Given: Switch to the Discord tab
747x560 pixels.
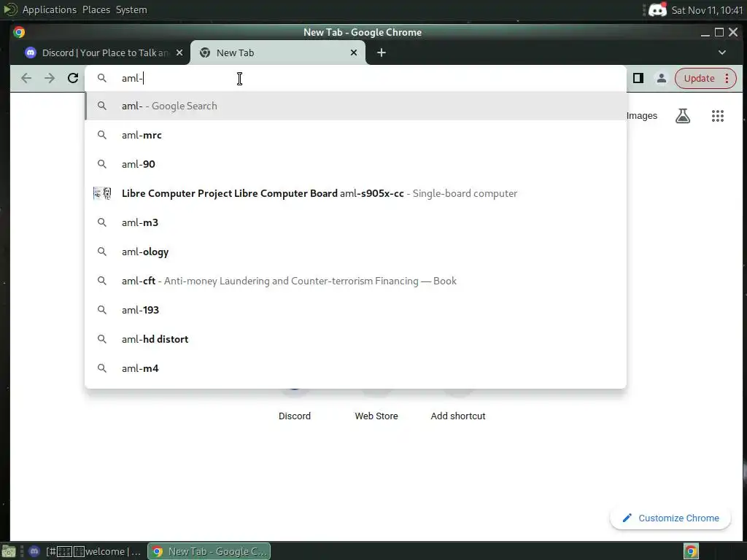Looking at the screenshot, I should click(x=105, y=52).
